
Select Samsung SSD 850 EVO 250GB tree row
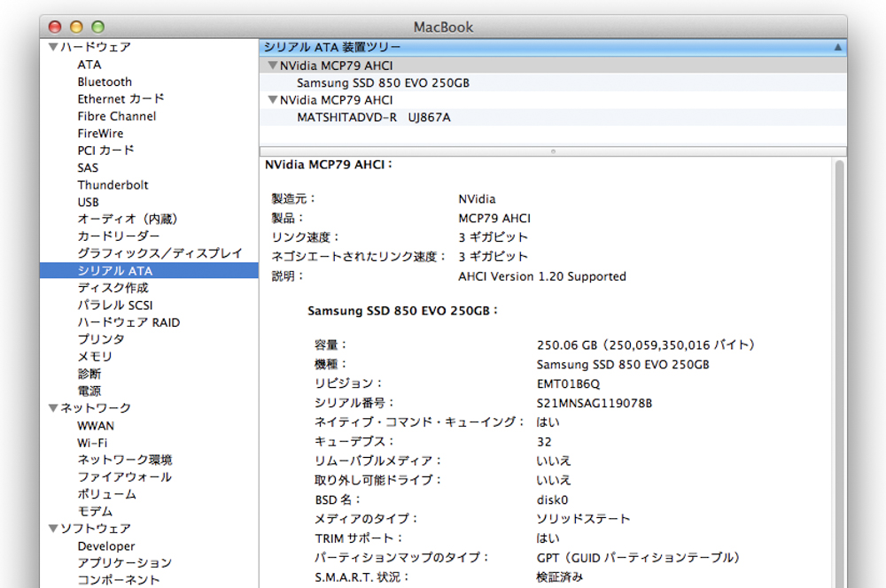tap(553, 83)
